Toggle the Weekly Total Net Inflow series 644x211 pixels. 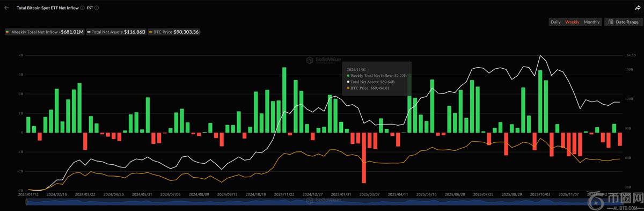pos(45,32)
